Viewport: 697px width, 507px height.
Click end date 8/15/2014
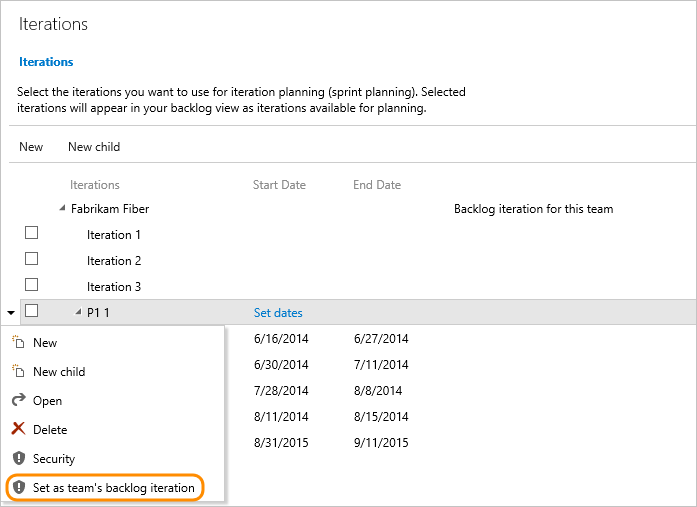[x=381, y=417]
